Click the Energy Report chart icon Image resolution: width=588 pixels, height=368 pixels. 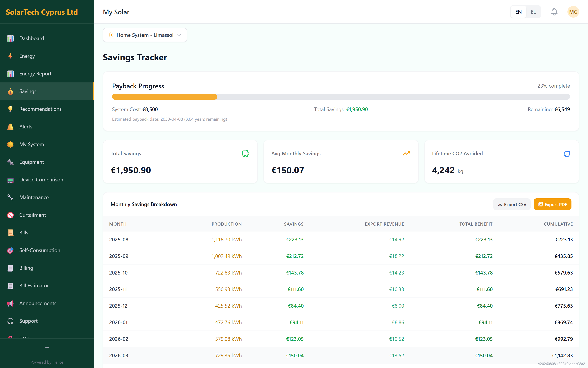pyautogui.click(x=10, y=74)
